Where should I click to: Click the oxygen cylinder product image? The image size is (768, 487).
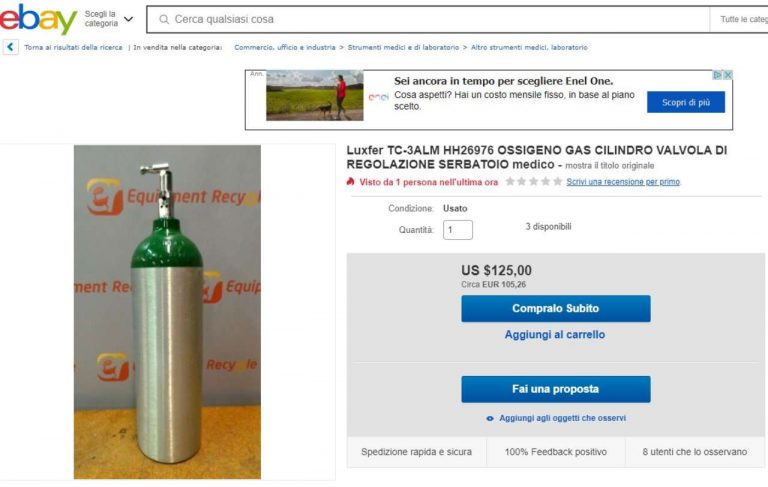point(167,312)
